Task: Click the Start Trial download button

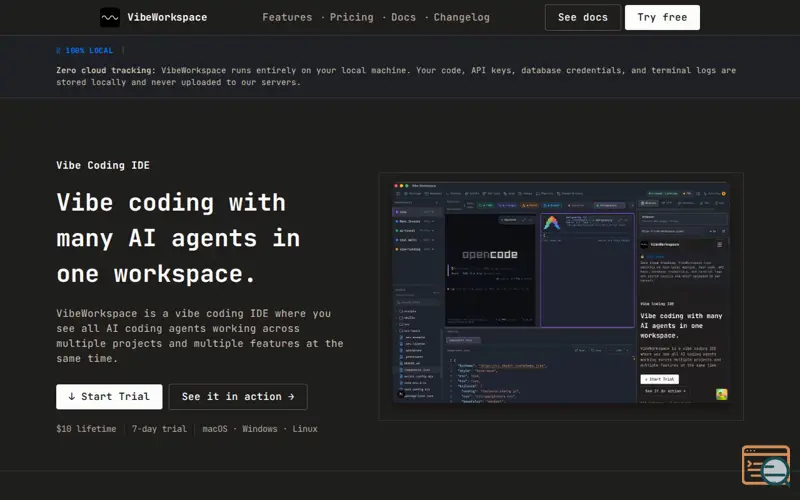Action: point(109,396)
